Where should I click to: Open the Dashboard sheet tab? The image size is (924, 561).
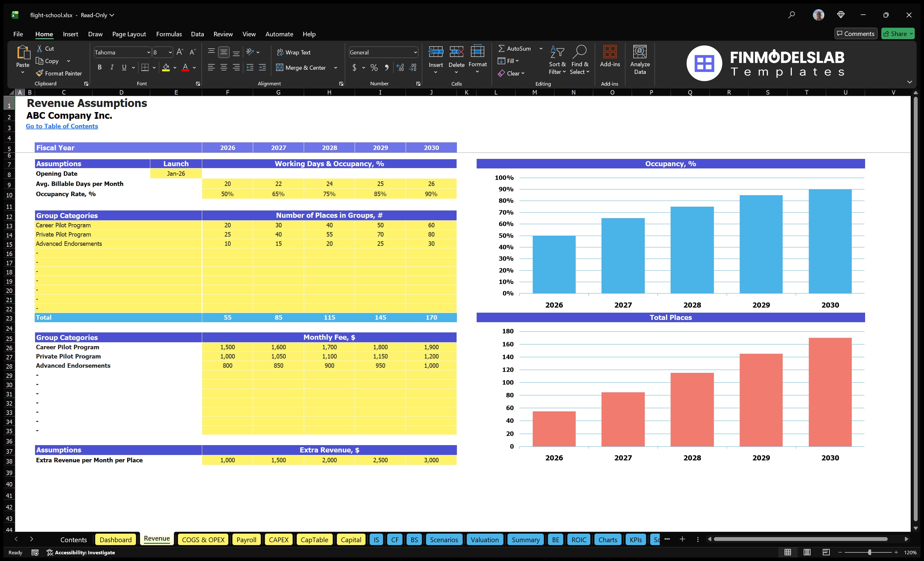click(x=116, y=540)
